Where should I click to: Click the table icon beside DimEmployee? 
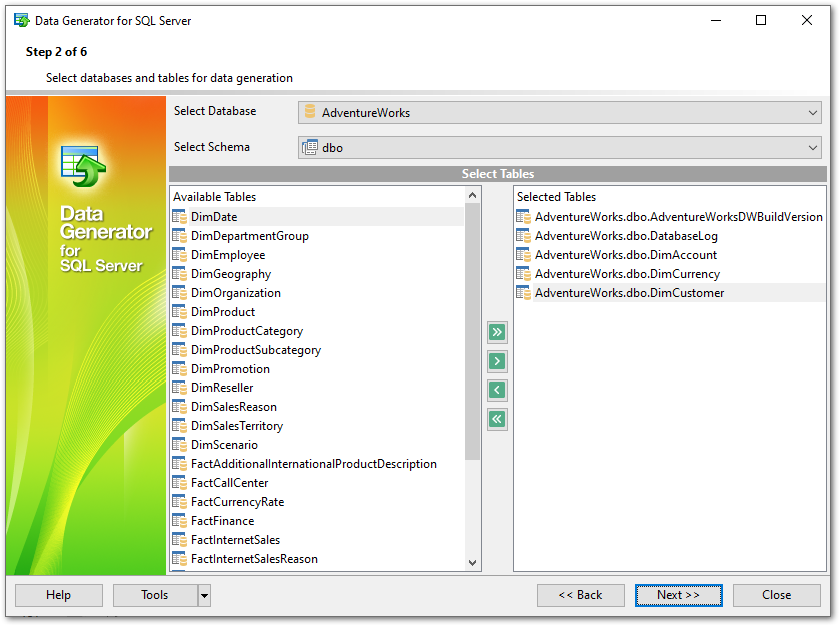[x=179, y=255]
